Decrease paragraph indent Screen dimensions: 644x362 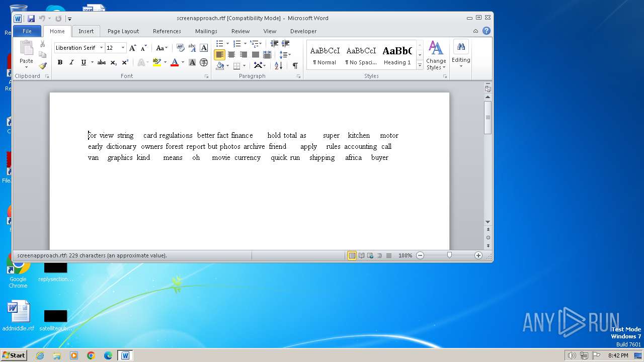(x=274, y=44)
